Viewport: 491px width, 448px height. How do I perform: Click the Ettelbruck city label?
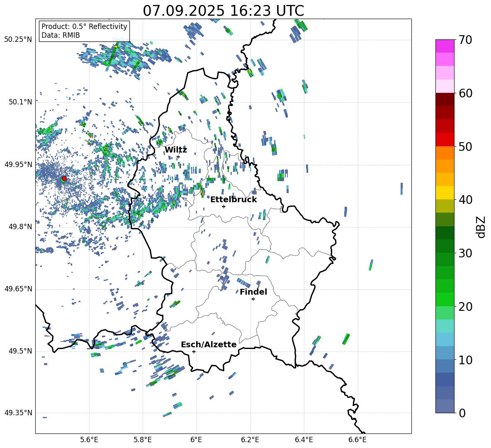pyautogui.click(x=233, y=200)
